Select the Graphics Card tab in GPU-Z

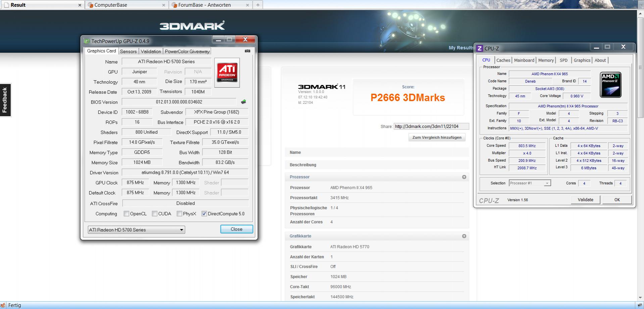pos(101,51)
